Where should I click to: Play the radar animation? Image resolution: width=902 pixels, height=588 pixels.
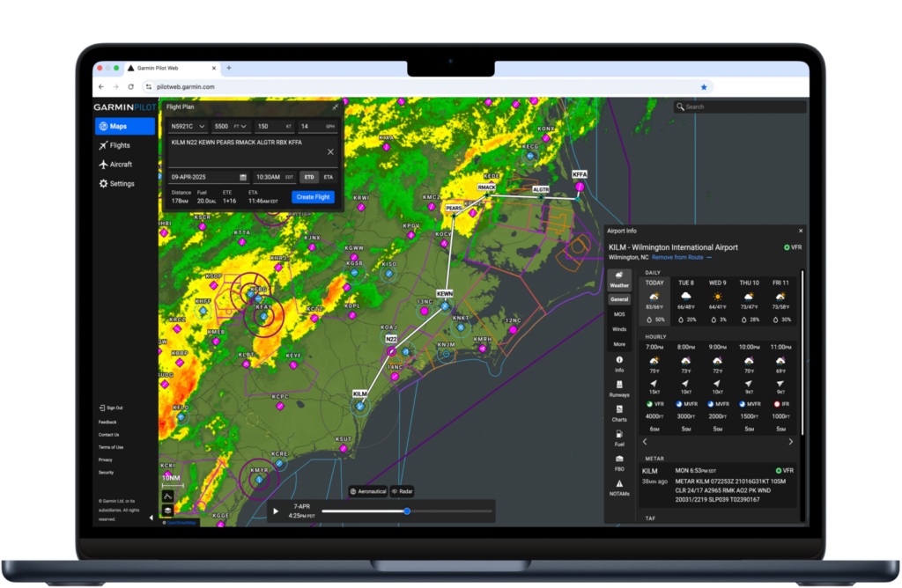(x=276, y=511)
